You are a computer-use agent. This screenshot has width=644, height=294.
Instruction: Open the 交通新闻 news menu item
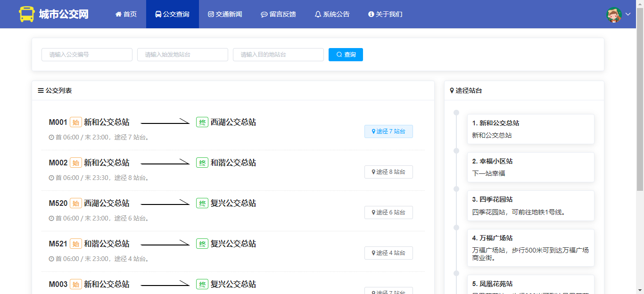click(x=225, y=14)
